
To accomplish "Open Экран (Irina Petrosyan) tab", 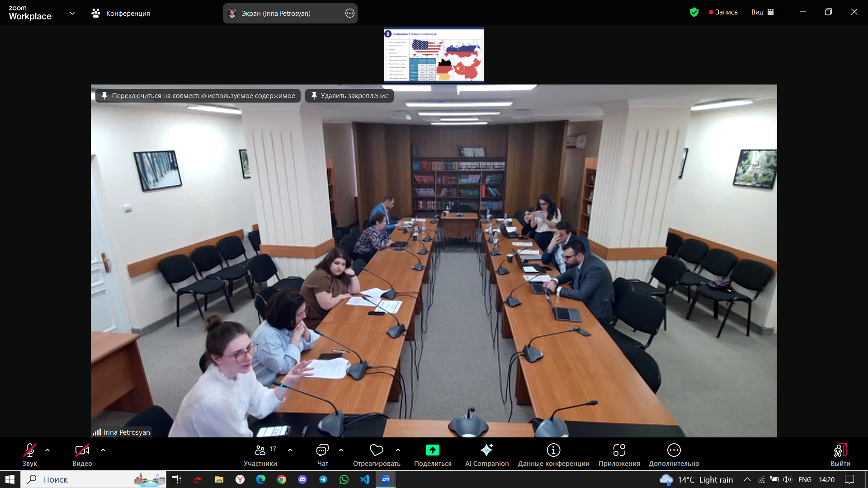I will pyautogui.click(x=290, y=13).
